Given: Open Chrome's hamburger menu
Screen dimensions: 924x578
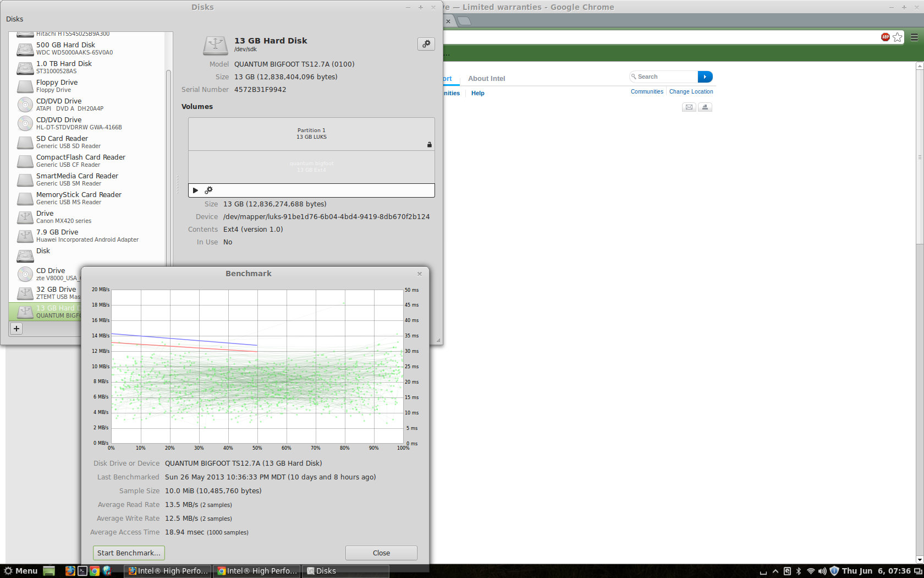Looking at the screenshot, I should pyautogui.click(x=914, y=37).
